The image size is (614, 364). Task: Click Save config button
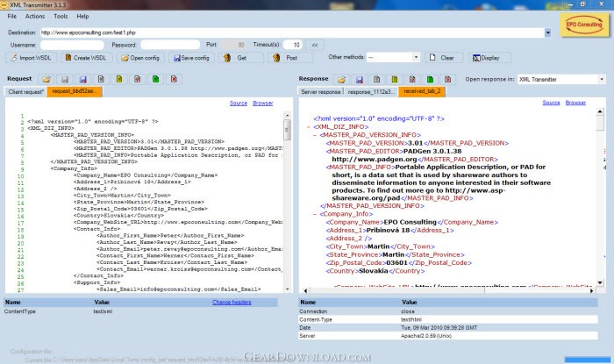pyautogui.click(x=191, y=58)
